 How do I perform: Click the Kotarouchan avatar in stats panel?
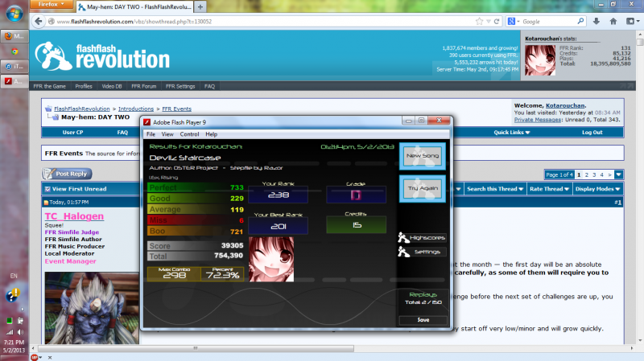(x=540, y=59)
